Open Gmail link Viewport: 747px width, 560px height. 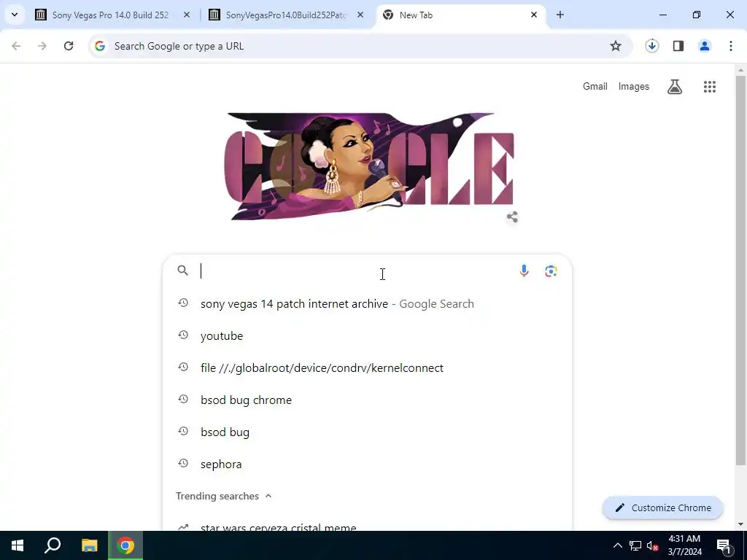click(595, 87)
